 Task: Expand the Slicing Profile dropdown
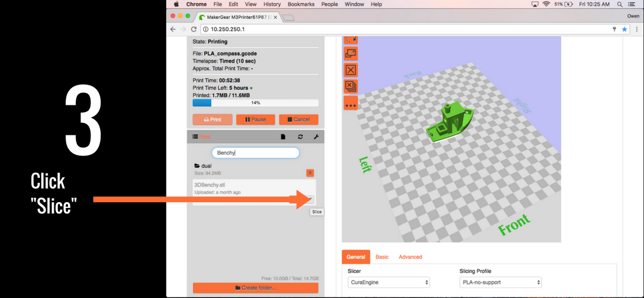501,282
